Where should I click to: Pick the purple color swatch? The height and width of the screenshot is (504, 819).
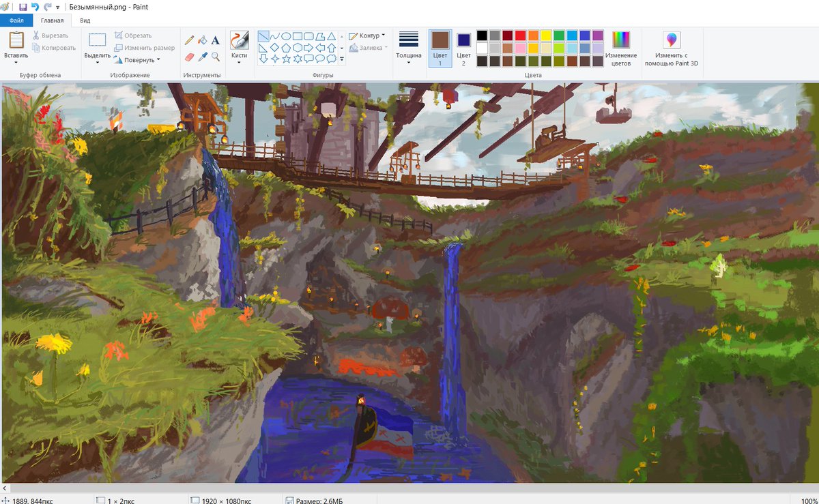(598, 35)
